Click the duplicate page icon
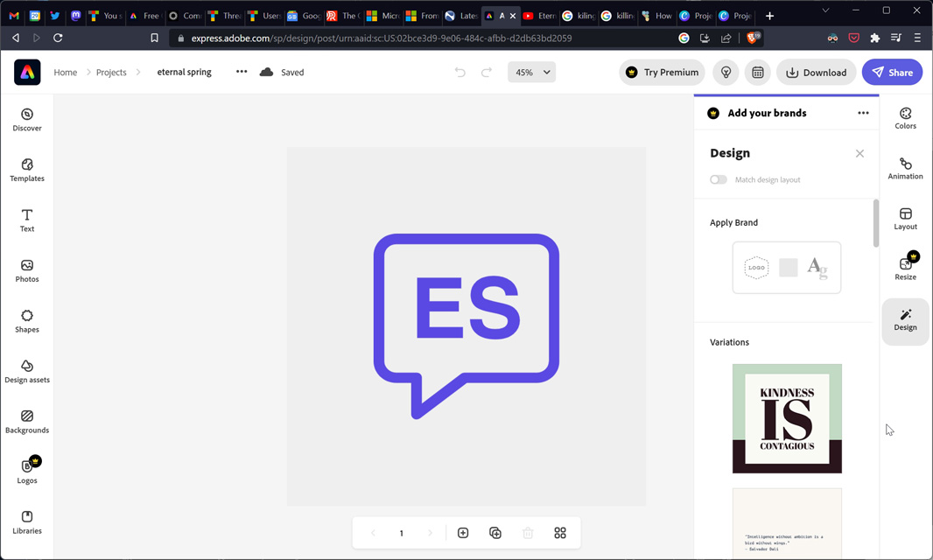Viewport: 933px width, 560px height. tap(495, 533)
